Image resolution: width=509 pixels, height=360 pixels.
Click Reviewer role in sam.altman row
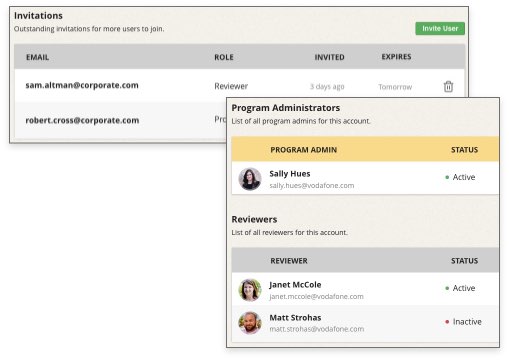231,86
